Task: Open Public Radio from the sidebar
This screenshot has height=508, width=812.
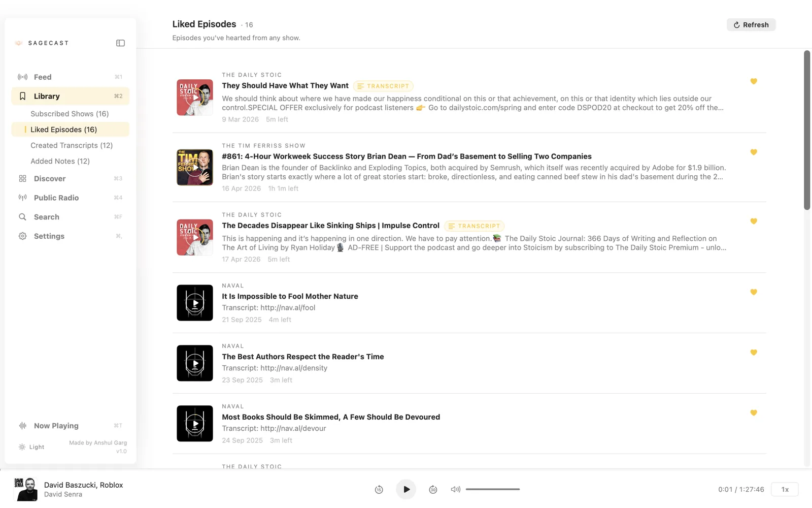Action: (x=56, y=198)
